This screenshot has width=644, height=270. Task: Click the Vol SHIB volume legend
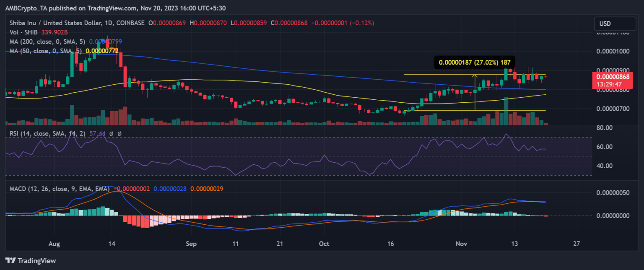(x=23, y=31)
